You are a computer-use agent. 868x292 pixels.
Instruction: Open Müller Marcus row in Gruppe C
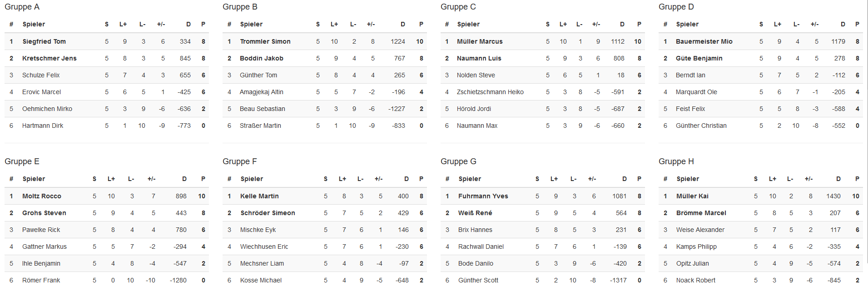pyautogui.click(x=543, y=41)
